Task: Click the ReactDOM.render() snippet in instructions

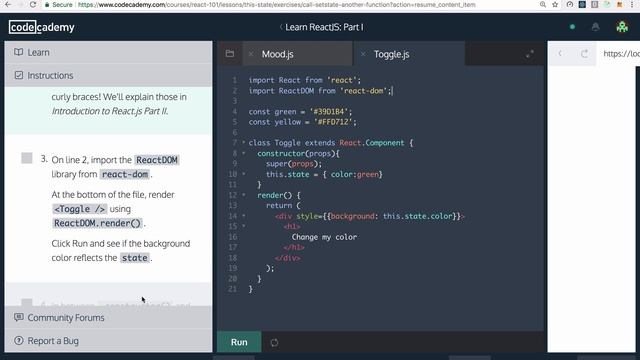Action: [97, 223]
